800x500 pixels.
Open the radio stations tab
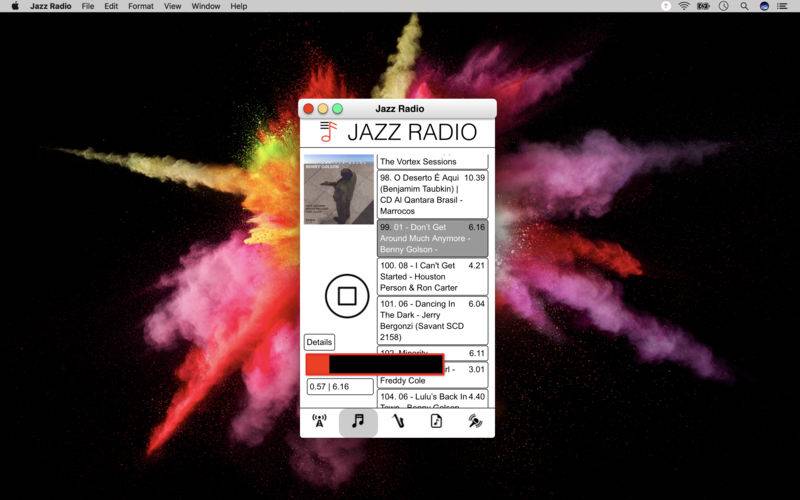pyautogui.click(x=319, y=421)
